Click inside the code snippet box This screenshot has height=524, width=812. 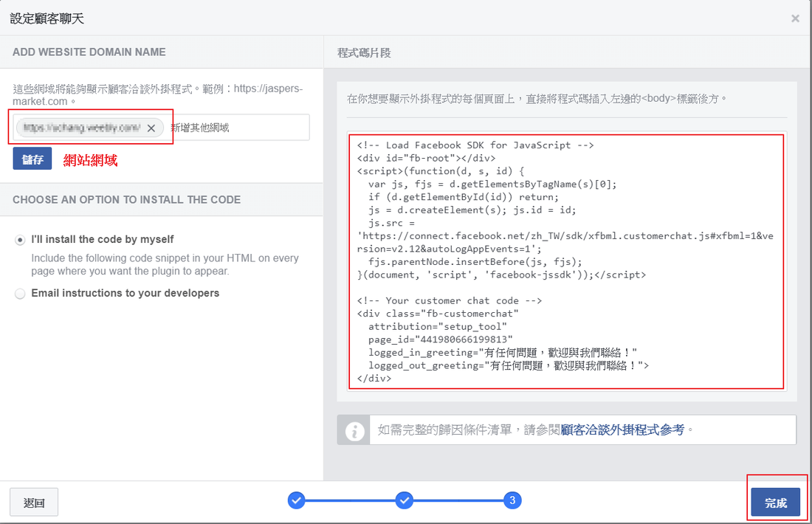(567, 261)
